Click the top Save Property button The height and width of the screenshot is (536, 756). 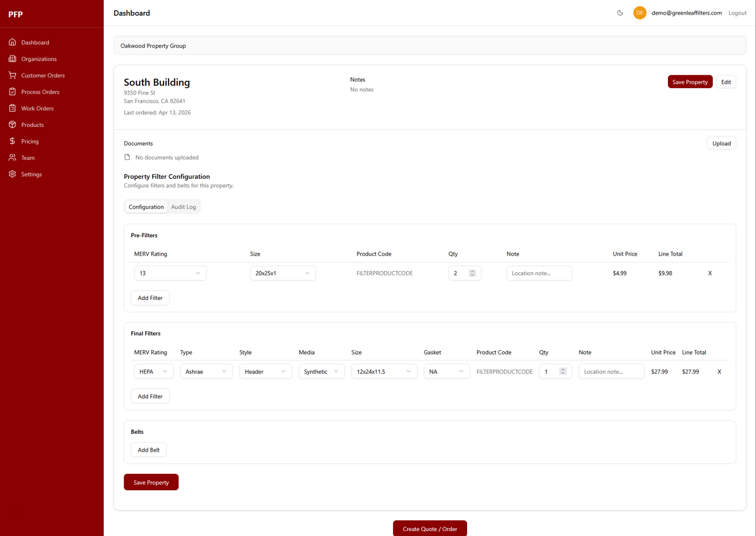[690, 82]
